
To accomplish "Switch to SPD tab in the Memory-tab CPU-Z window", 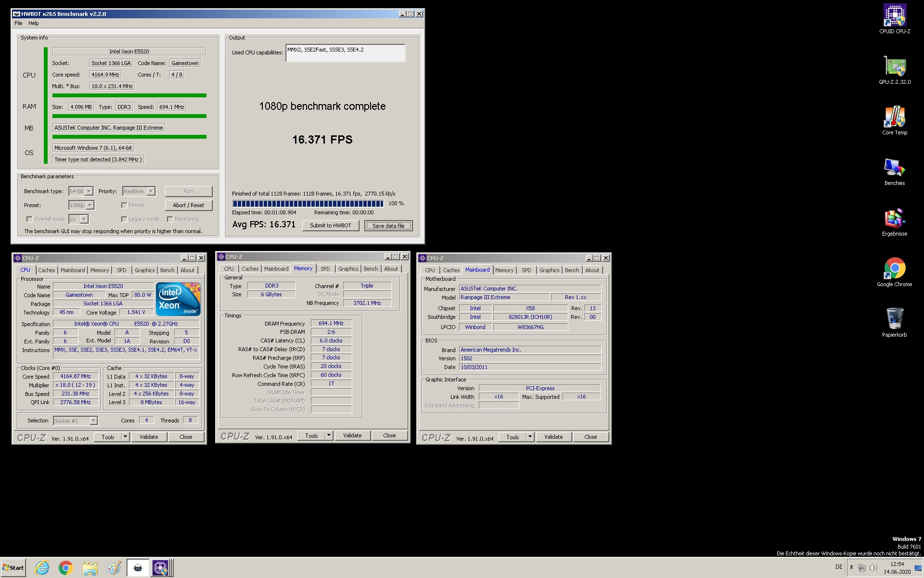I will (325, 269).
